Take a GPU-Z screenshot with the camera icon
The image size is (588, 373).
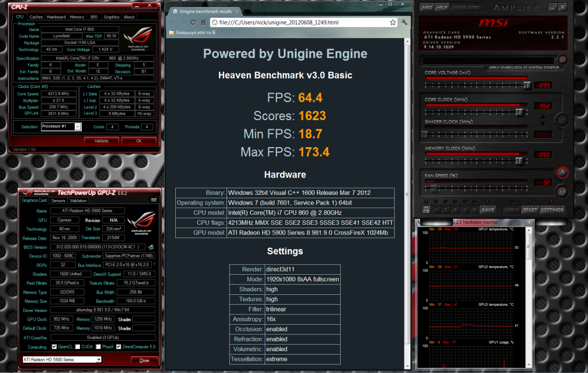[x=153, y=200]
